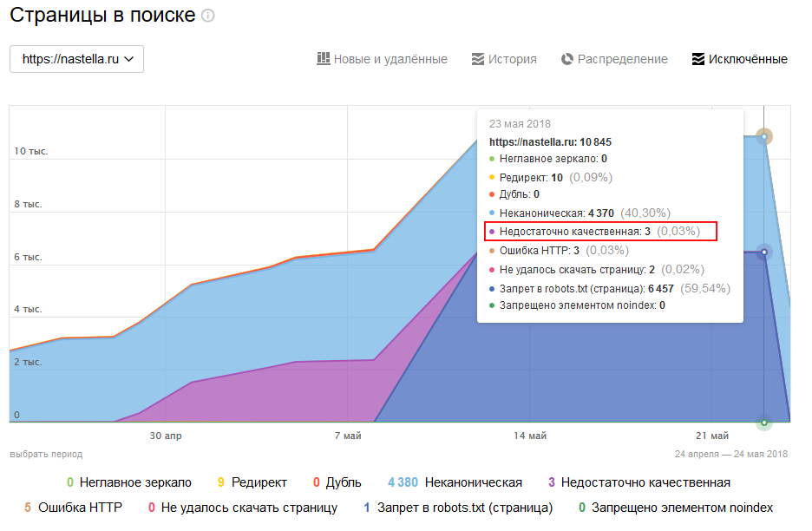Switch to the История tab

pyautogui.click(x=512, y=59)
